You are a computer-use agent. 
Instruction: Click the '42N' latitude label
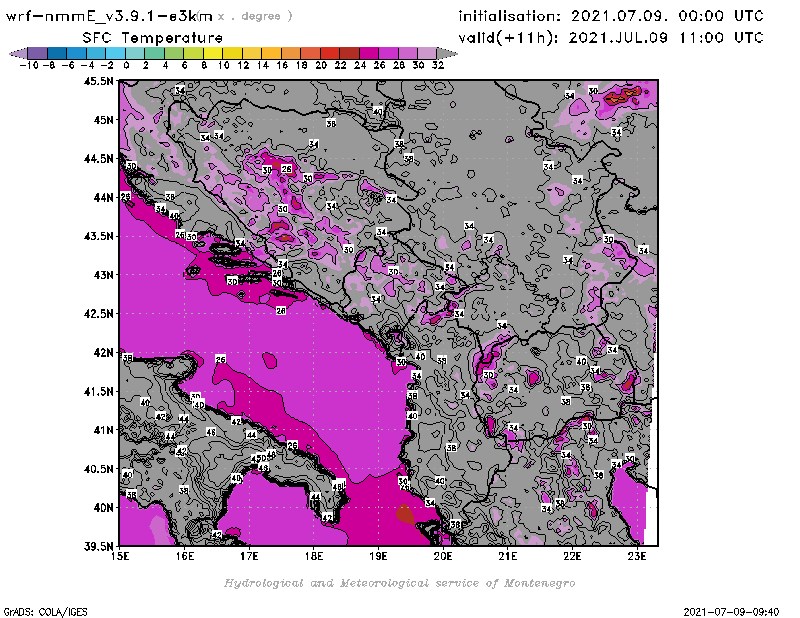[x=103, y=353]
